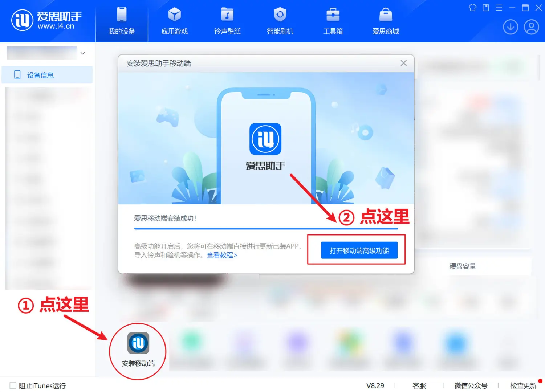
Task: Click the 打开移动端高级功能 button
Action: tap(359, 250)
